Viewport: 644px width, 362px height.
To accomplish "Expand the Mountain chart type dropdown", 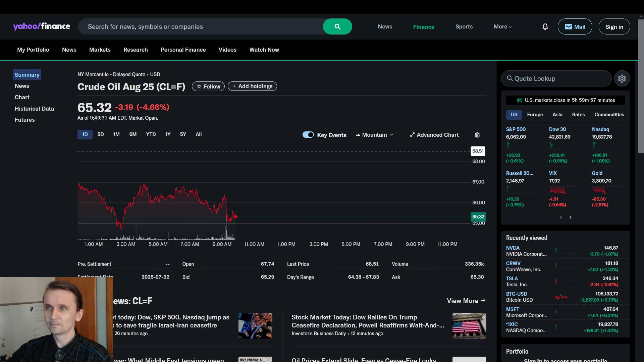I will click(374, 135).
